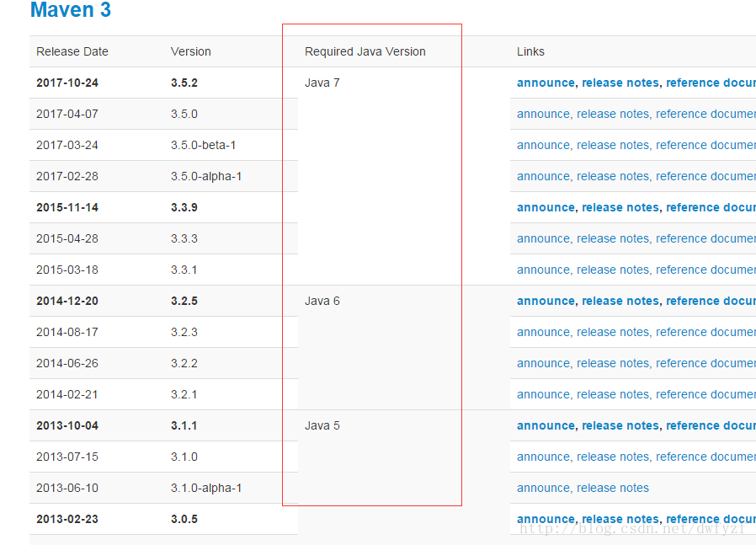Viewport: 756px width, 545px height.
Task: Click the date 2015-11-14
Action: pyautogui.click(x=67, y=207)
